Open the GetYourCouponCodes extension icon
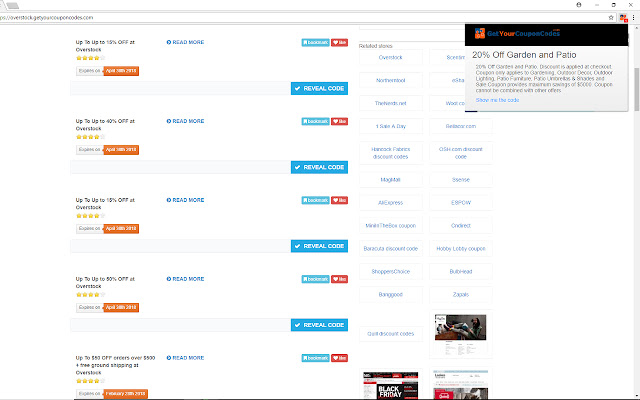 coord(623,18)
